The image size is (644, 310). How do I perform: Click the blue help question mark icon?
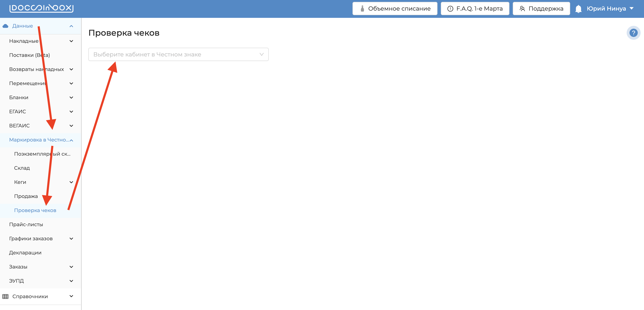pos(633,33)
